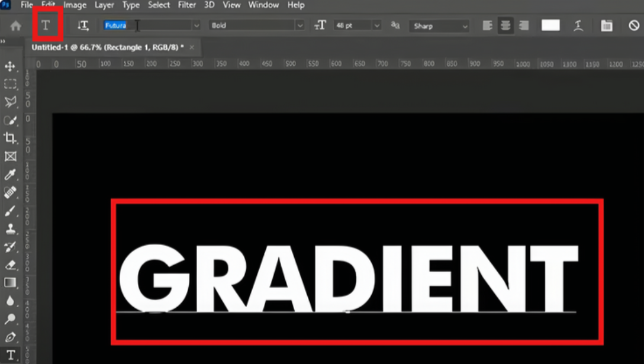Click the Photoshop Ps app icon

[6, 5]
